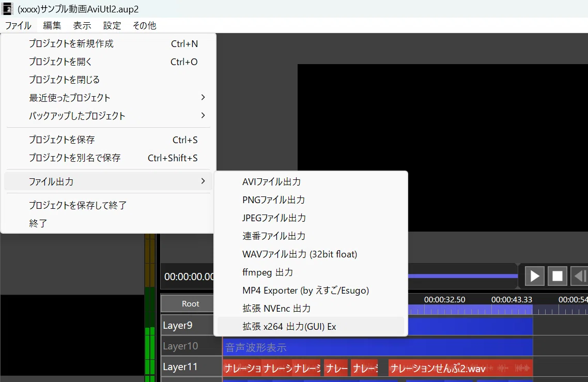Screen dimensions: 588x382
Task: Select the Layer9 header
Action: pos(191,325)
